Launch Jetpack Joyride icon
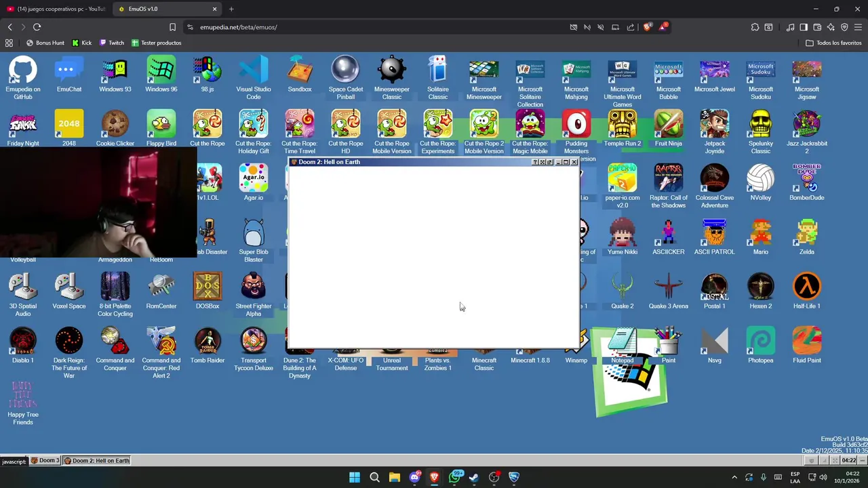The height and width of the screenshot is (488, 868). [715, 133]
